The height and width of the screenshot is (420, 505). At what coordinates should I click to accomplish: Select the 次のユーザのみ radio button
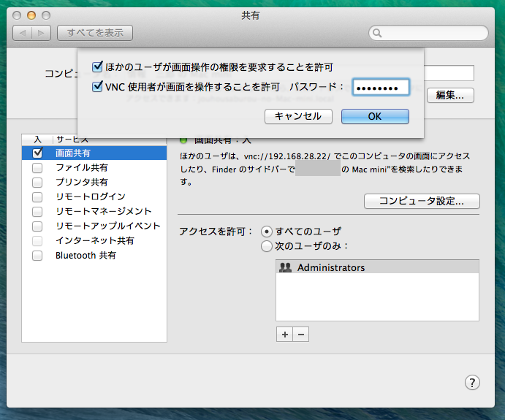tap(267, 247)
